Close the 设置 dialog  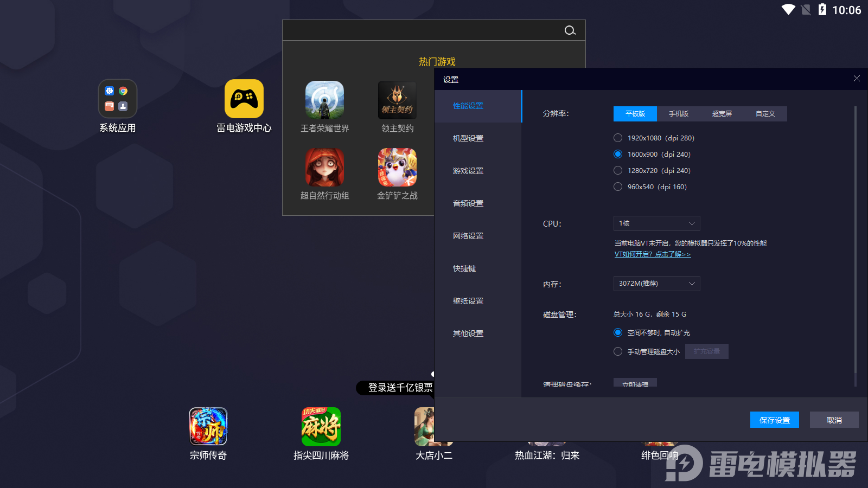[857, 79]
